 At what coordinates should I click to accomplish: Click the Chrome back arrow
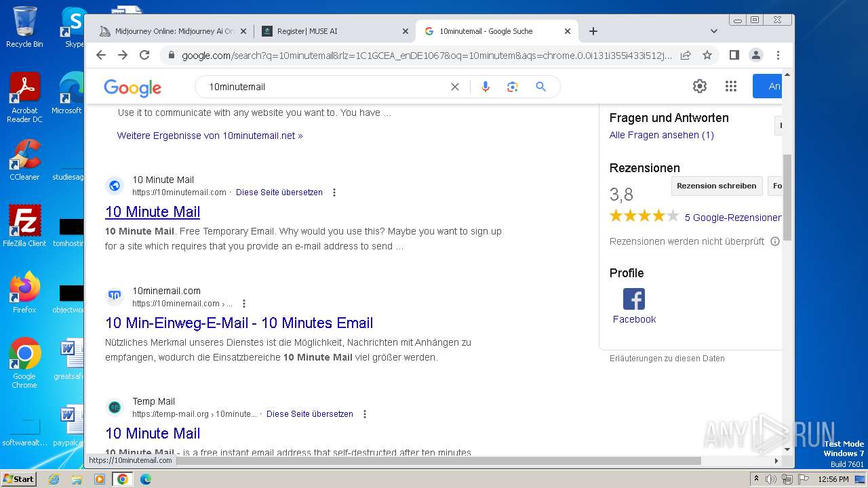101,55
